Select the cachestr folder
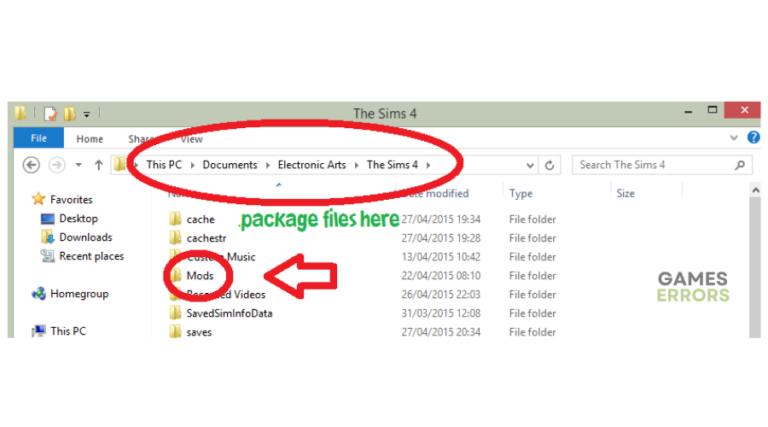 click(206, 238)
